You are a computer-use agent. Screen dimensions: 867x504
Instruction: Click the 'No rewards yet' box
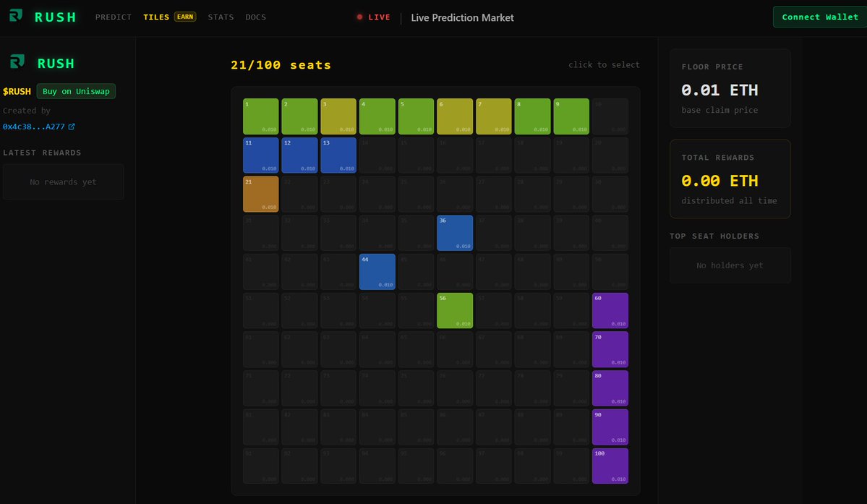click(x=63, y=181)
